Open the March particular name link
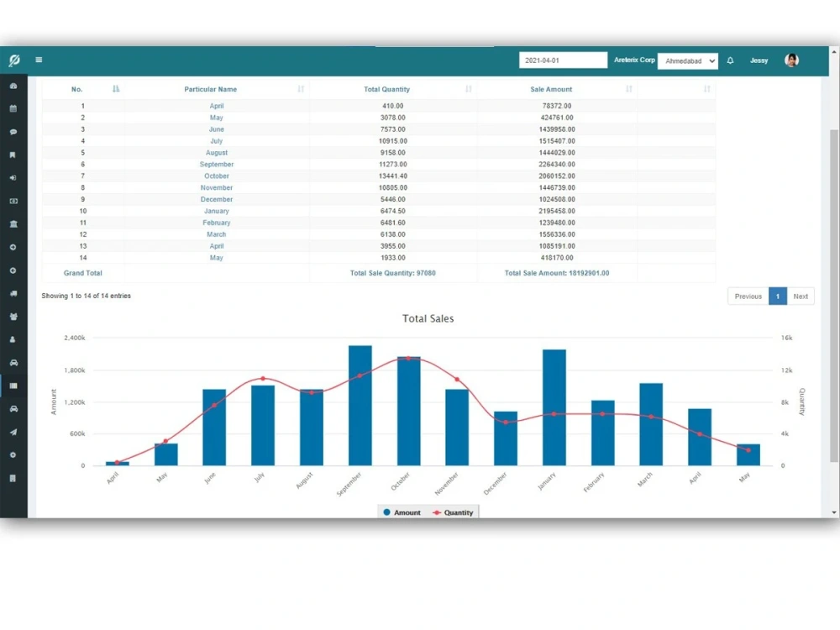Image resolution: width=840 pixels, height=630 pixels. tap(217, 234)
